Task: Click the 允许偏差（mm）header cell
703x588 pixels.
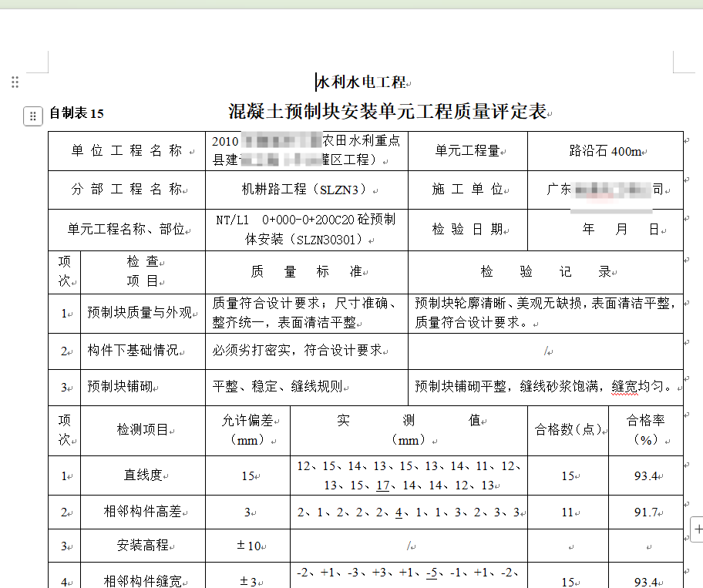Action: pos(247,430)
